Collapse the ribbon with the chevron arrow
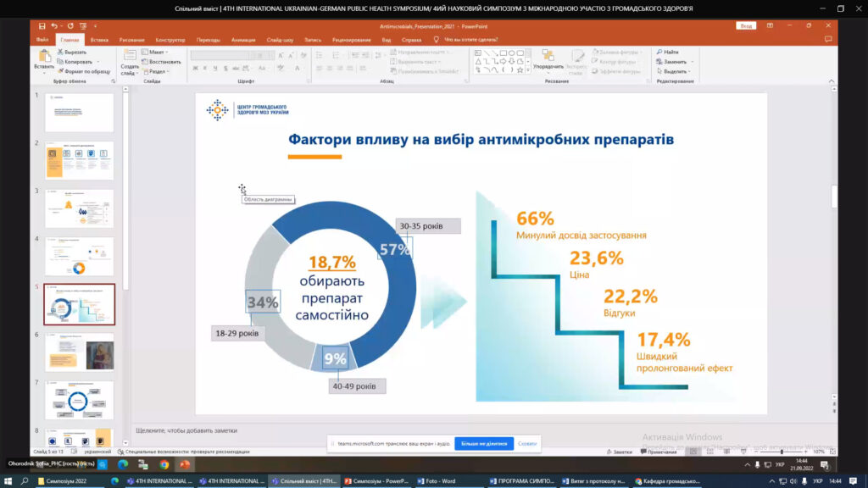 pos(831,81)
